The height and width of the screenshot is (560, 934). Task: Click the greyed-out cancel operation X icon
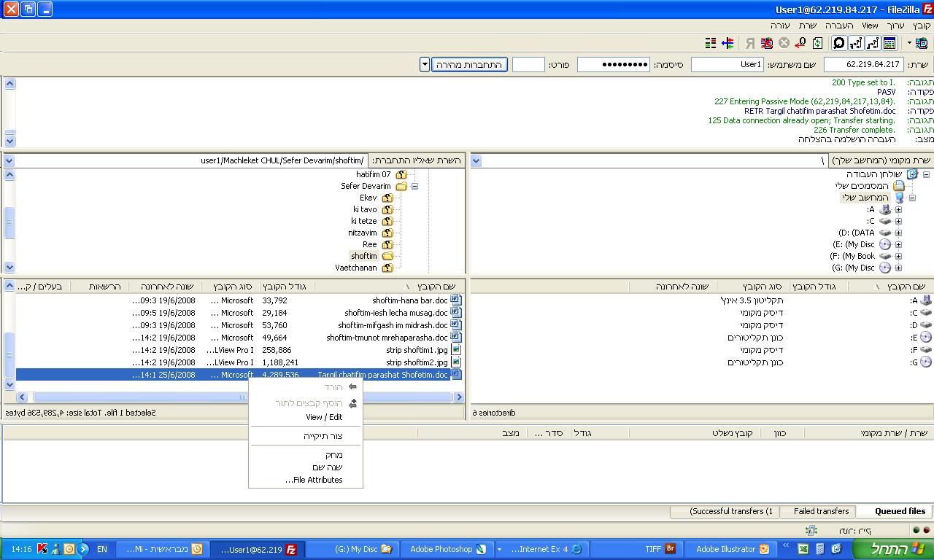784,44
